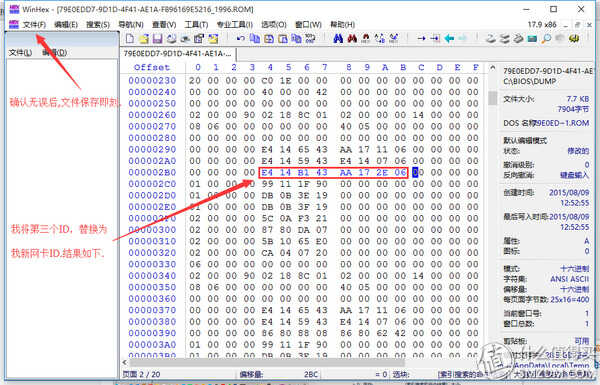Click the left arrow of horizontal scrollbar
Screen dimensions: 600x385
point(124,362)
